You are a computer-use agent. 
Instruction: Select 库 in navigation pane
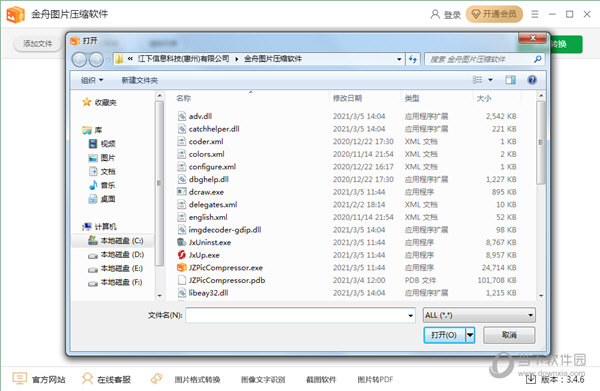point(92,130)
